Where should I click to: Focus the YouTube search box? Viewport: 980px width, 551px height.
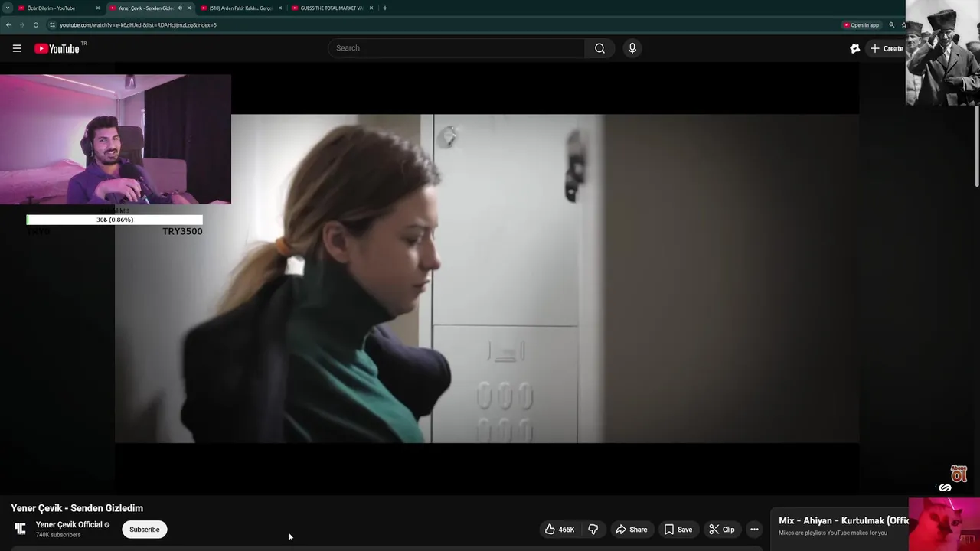[458, 48]
